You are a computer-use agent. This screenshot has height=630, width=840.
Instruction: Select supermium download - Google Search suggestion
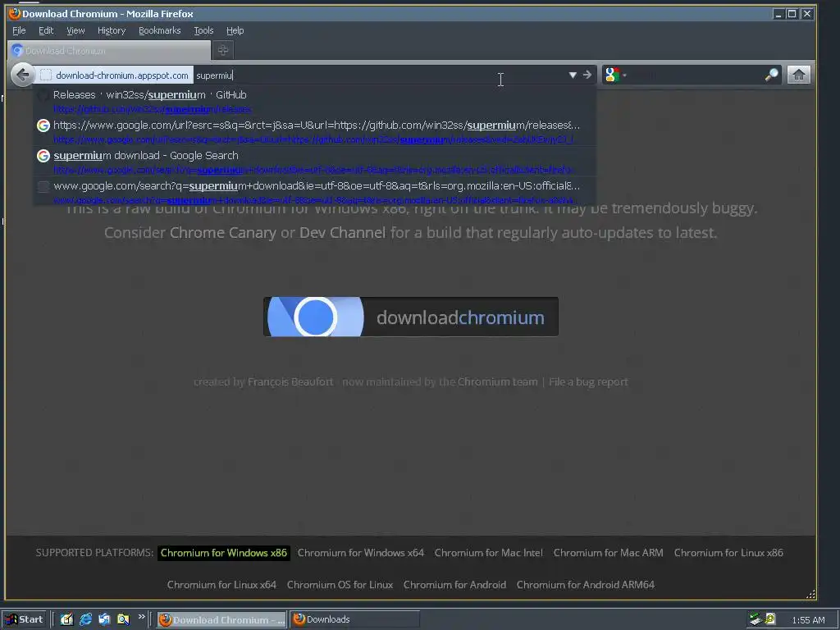pos(315,162)
